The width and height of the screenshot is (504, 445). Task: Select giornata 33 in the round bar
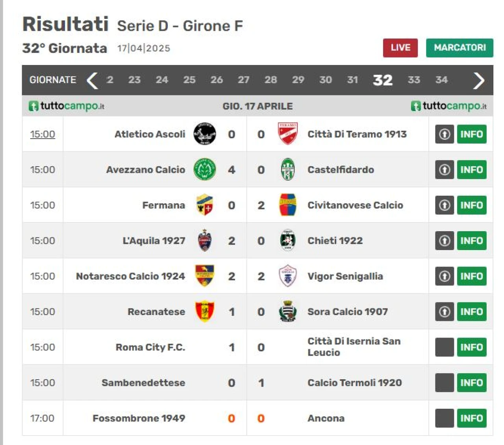[414, 80]
